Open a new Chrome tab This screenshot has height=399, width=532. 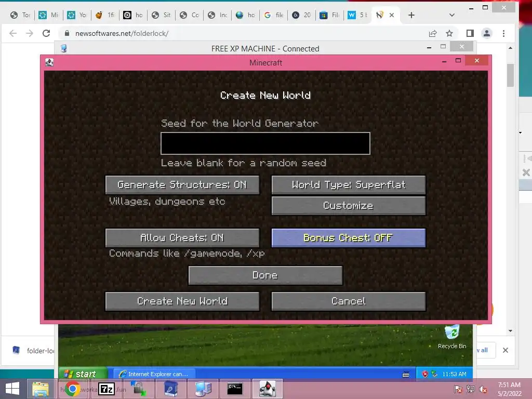coord(411,15)
